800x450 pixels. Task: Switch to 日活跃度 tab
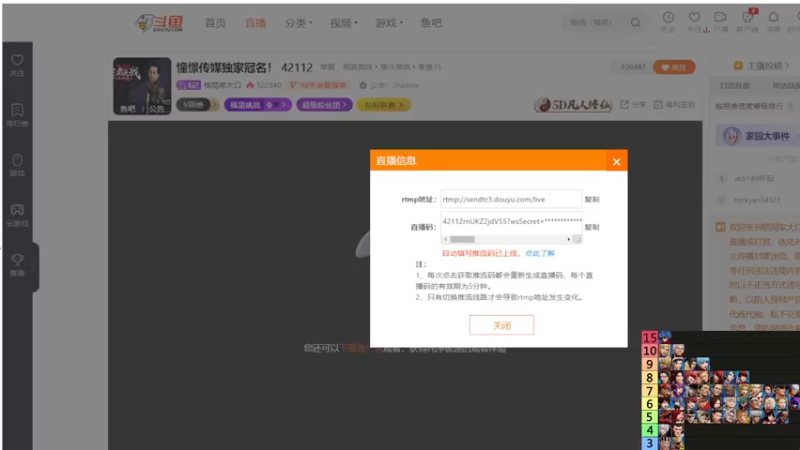(735, 86)
